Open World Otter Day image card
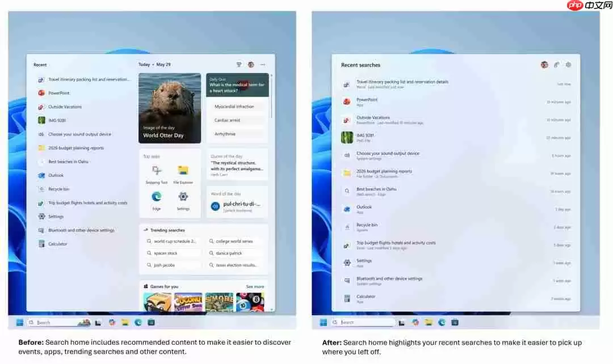 pyautogui.click(x=170, y=108)
